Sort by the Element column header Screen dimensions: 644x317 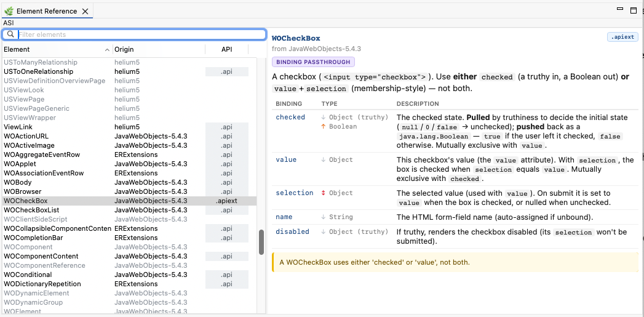(x=57, y=49)
